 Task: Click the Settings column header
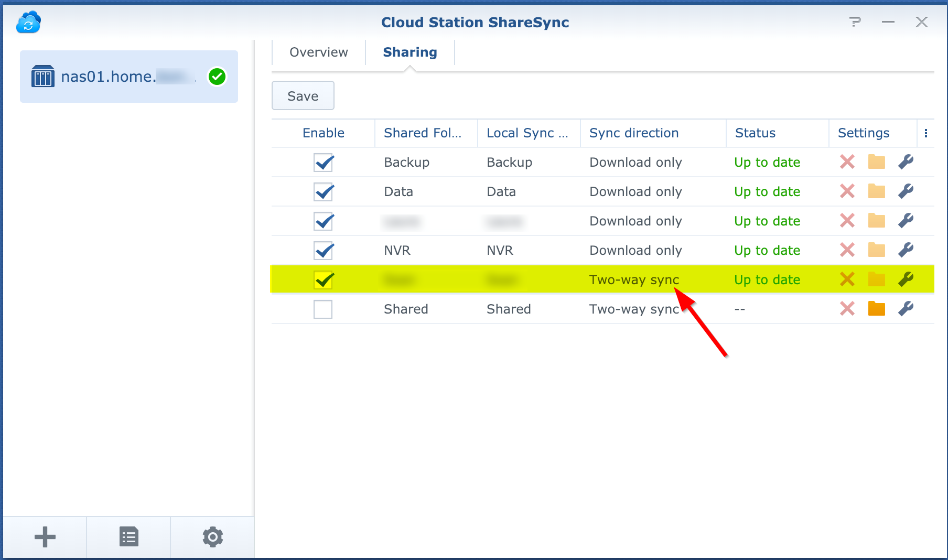[x=872, y=133]
